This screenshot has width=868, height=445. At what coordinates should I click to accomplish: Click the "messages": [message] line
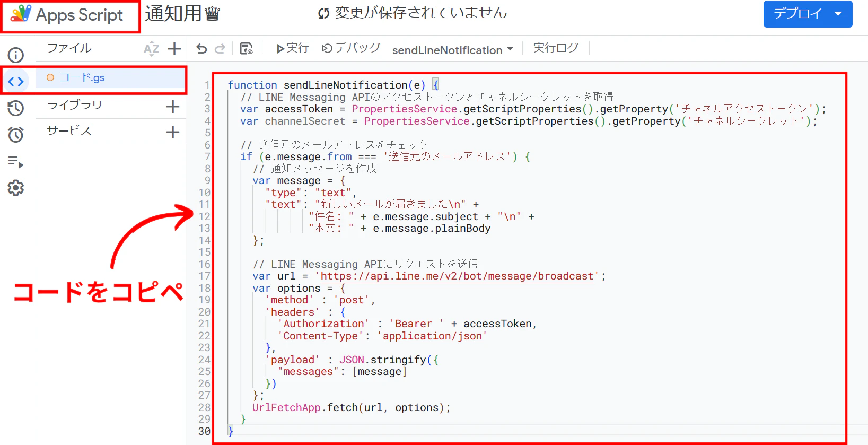pyautogui.click(x=343, y=371)
